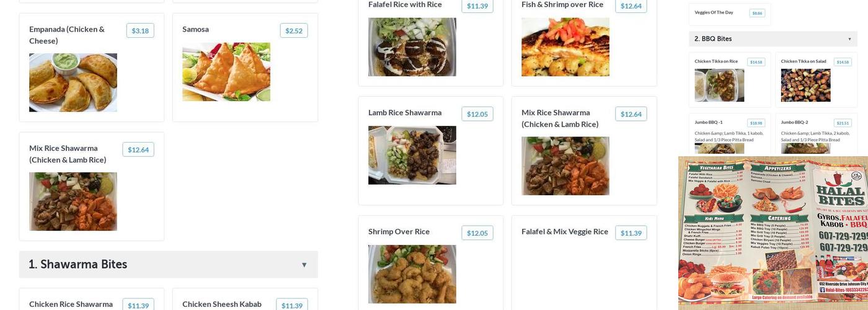
Task: Open the Halal Bites menu flyer image
Action: (x=773, y=232)
